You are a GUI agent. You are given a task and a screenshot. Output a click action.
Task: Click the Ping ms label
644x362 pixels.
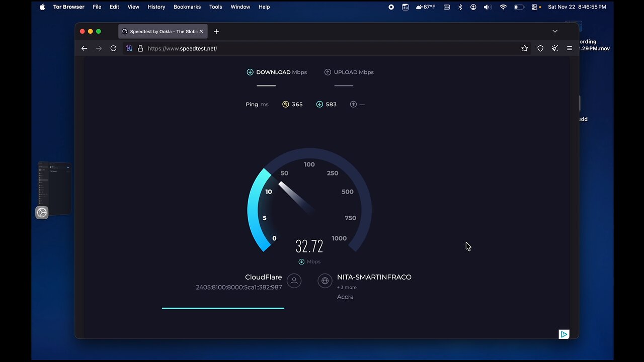[257, 104]
